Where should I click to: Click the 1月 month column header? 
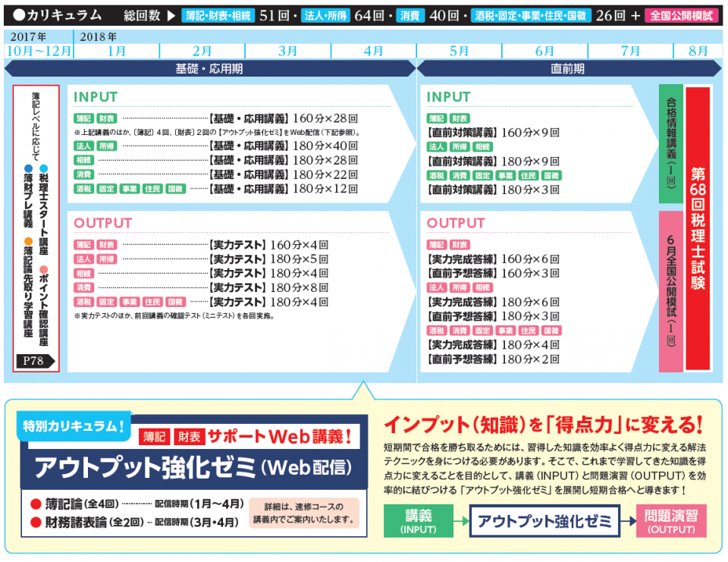click(x=116, y=51)
